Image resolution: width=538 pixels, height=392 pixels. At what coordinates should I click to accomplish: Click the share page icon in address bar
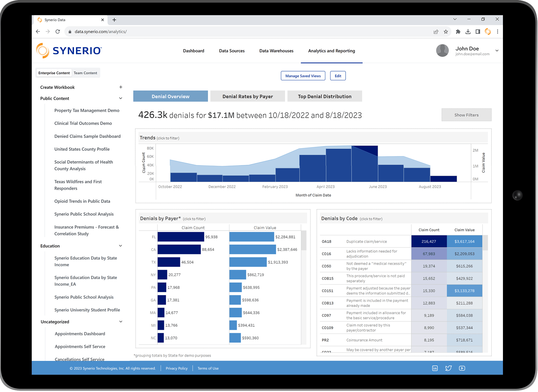(x=436, y=32)
